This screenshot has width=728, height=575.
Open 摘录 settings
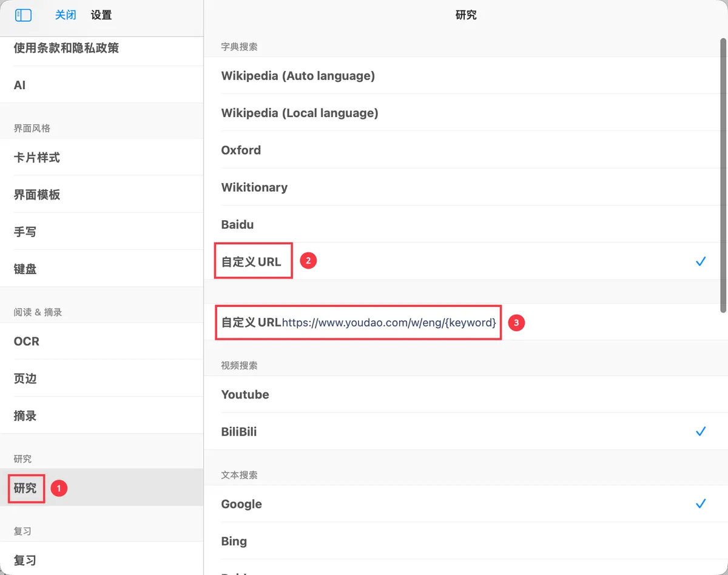click(x=101, y=415)
